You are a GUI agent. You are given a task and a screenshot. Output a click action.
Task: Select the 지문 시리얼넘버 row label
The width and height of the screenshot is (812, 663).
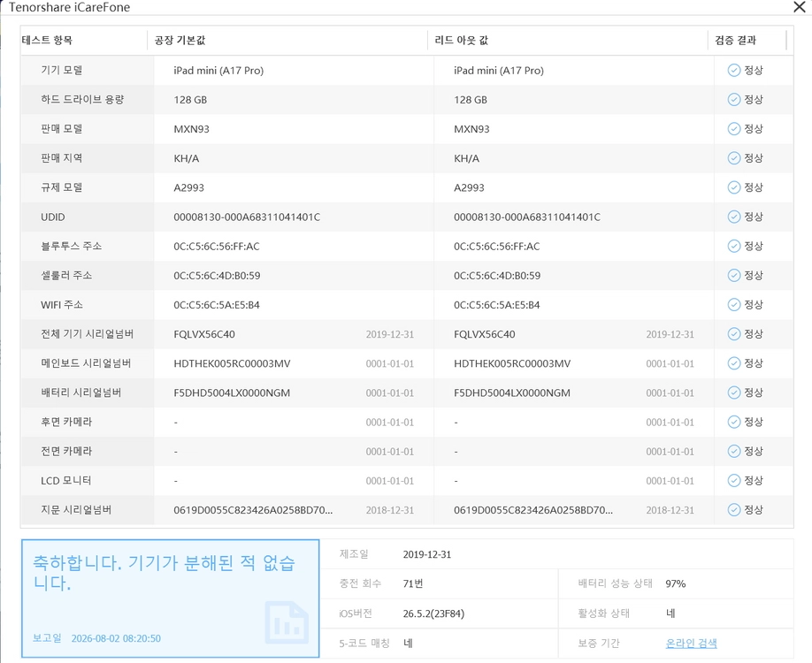76,510
